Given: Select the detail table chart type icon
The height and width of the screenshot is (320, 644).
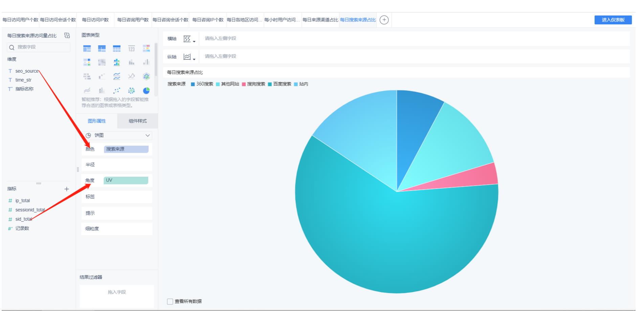Looking at the screenshot, I should (x=117, y=49).
